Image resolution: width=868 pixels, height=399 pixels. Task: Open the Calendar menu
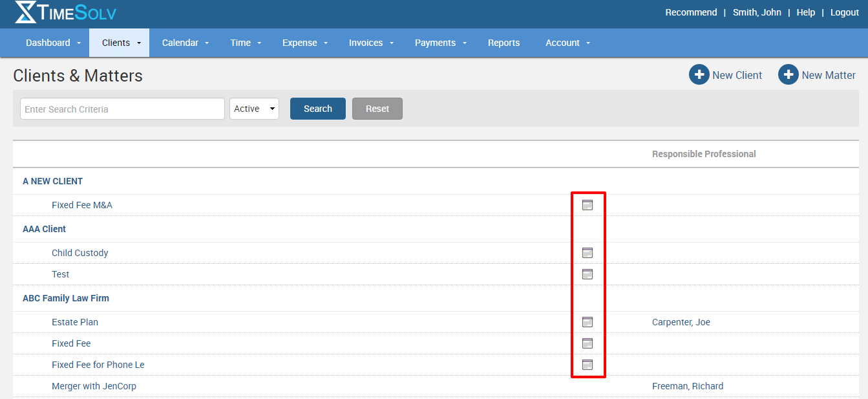coord(185,43)
